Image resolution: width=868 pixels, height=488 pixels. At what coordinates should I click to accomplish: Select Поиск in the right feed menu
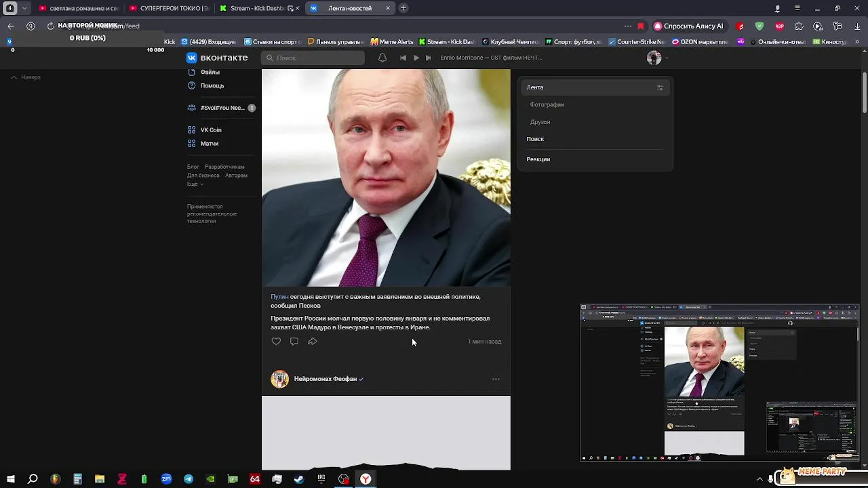click(535, 139)
